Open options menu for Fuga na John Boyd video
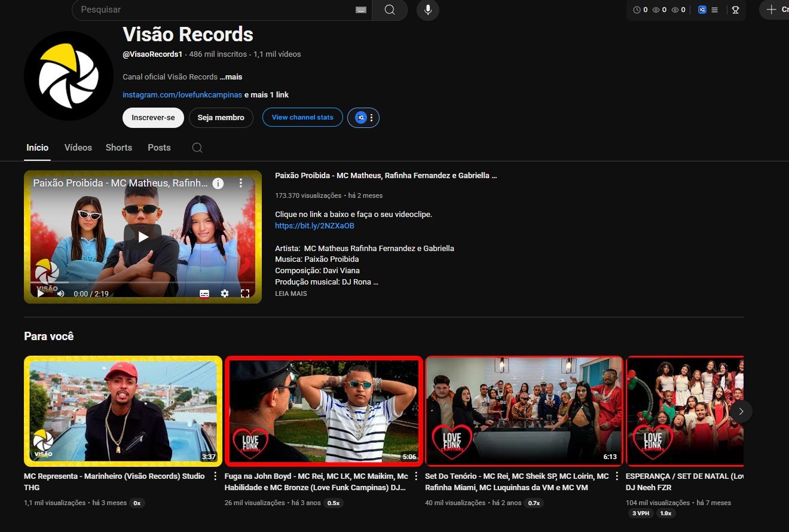789x532 pixels. pyautogui.click(x=417, y=476)
